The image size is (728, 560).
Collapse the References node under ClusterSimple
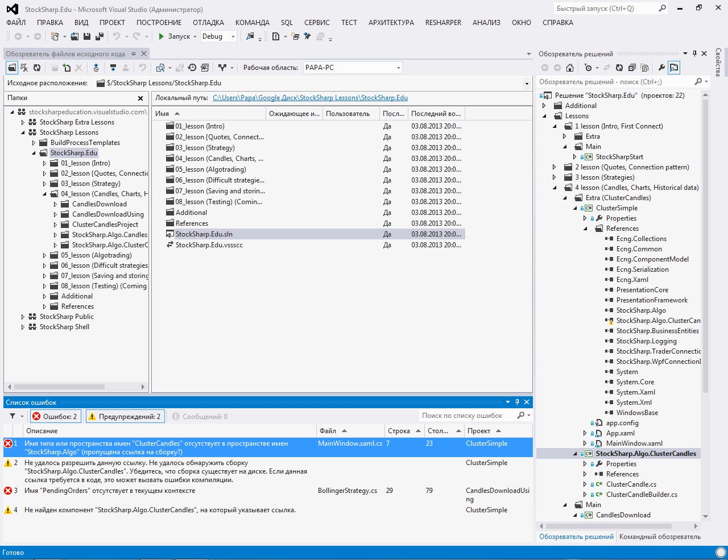pyautogui.click(x=586, y=229)
